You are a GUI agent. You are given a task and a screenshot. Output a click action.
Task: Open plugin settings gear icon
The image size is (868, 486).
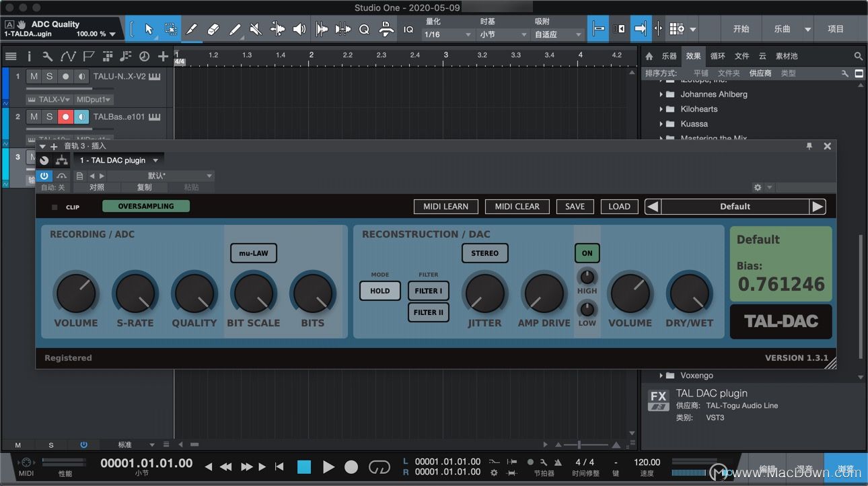pyautogui.click(x=758, y=187)
